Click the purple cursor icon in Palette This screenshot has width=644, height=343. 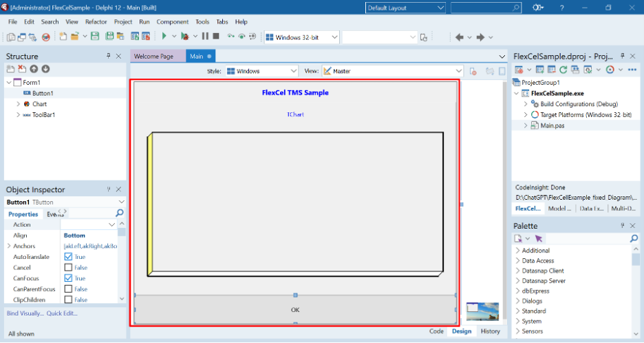(x=539, y=238)
